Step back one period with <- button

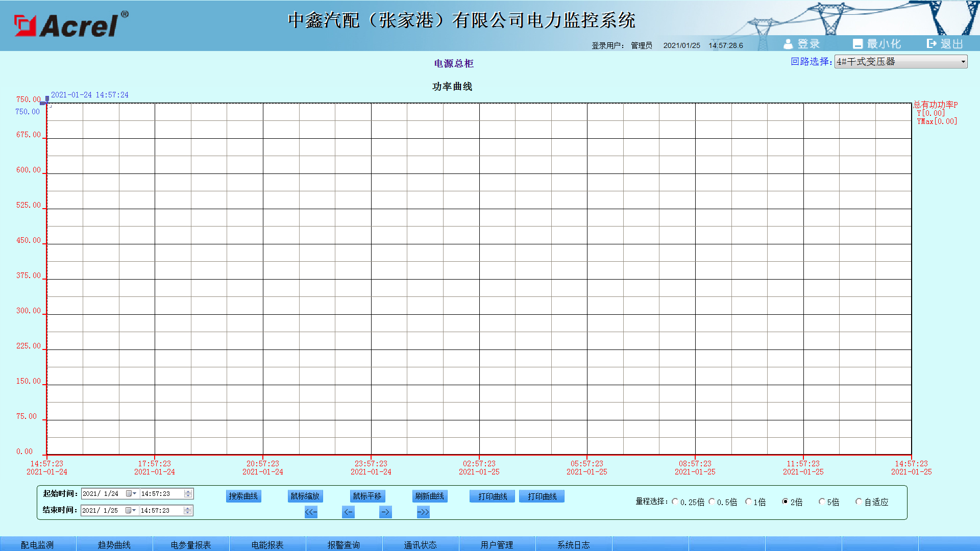coord(348,512)
